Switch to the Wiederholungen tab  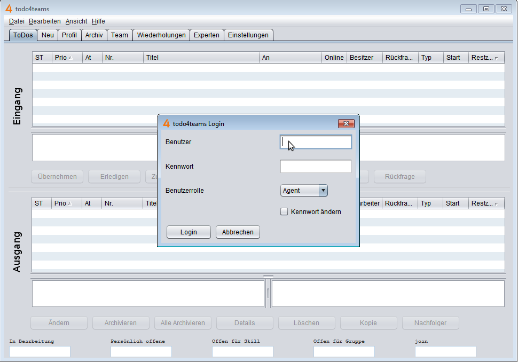[x=161, y=35]
